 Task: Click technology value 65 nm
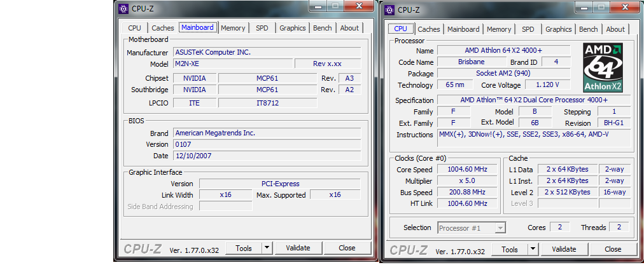[455, 85]
